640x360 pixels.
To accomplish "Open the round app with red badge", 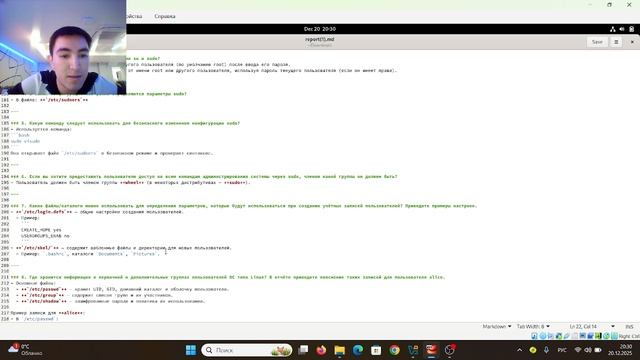I will point(450,350).
